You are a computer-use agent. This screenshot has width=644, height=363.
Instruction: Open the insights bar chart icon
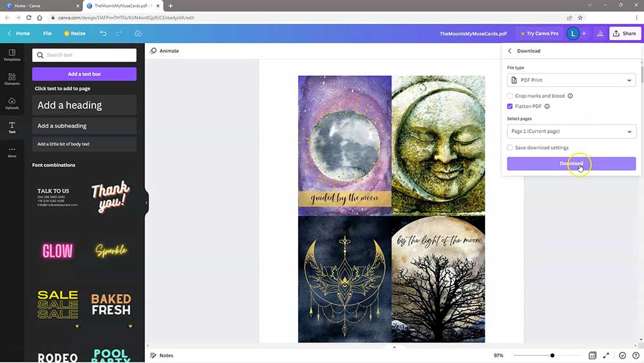pyautogui.click(x=600, y=34)
